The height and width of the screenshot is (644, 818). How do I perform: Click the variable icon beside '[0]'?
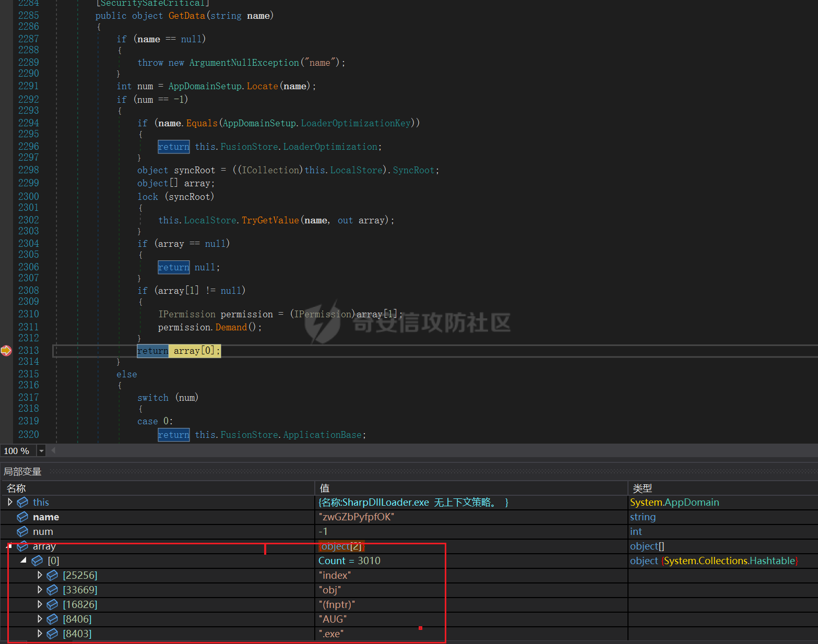37,560
